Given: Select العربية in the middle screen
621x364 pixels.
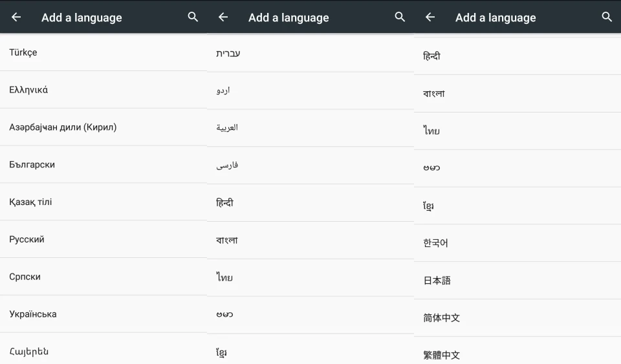Looking at the screenshot, I should point(310,128).
